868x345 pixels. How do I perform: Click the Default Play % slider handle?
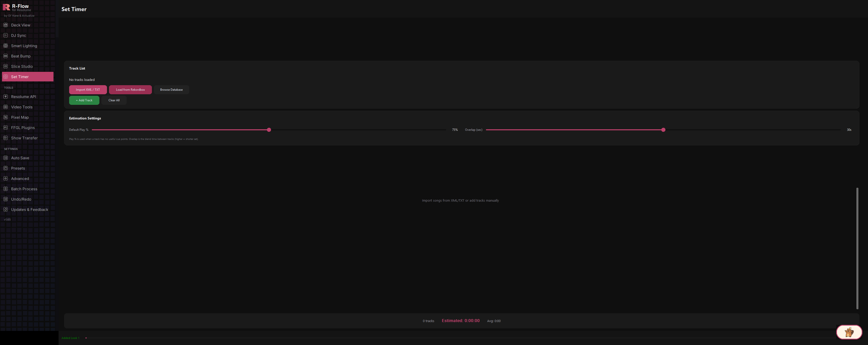point(269,130)
